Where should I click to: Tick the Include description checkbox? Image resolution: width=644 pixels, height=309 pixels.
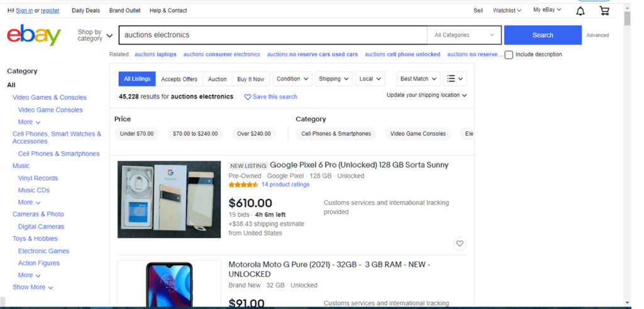508,55
